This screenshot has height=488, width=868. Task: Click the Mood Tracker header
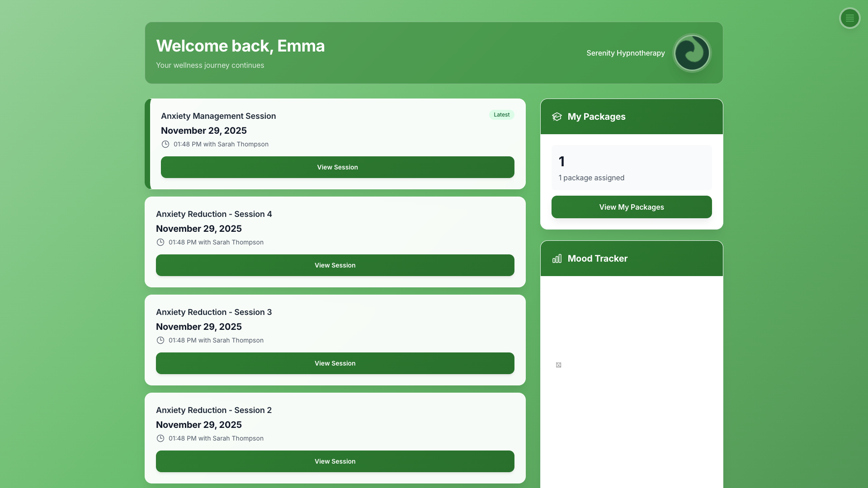tap(597, 258)
